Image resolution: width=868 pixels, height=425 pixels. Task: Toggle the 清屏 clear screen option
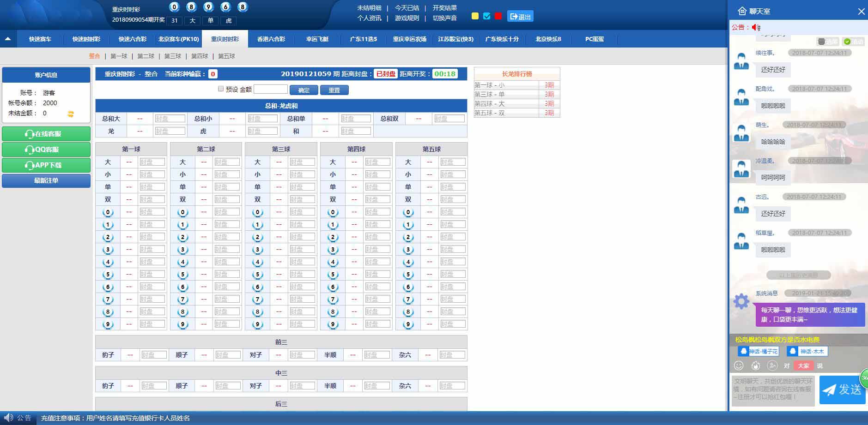pos(828,42)
